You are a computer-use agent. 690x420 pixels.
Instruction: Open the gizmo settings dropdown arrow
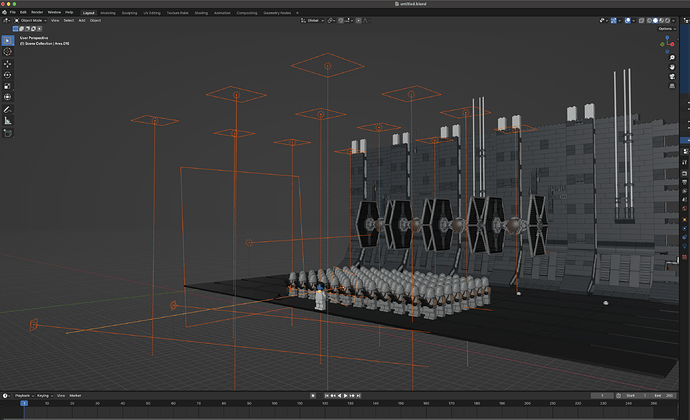click(x=620, y=20)
